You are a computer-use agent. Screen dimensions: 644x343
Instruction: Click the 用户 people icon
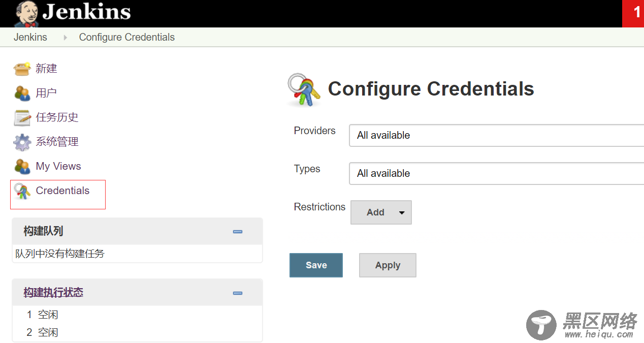point(22,93)
